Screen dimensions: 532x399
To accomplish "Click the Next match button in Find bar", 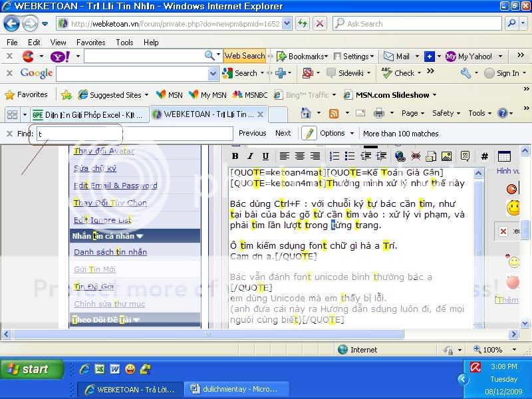I will click(x=283, y=133).
